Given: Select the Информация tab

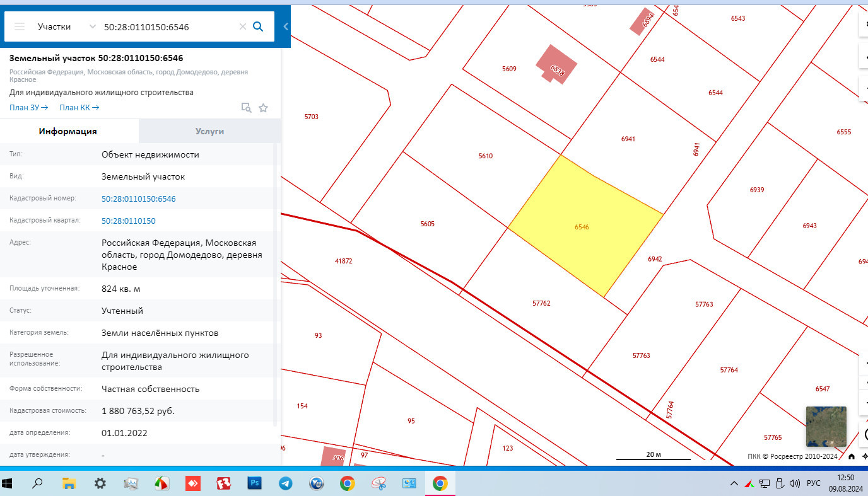Looking at the screenshot, I should [x=68, y=131].
